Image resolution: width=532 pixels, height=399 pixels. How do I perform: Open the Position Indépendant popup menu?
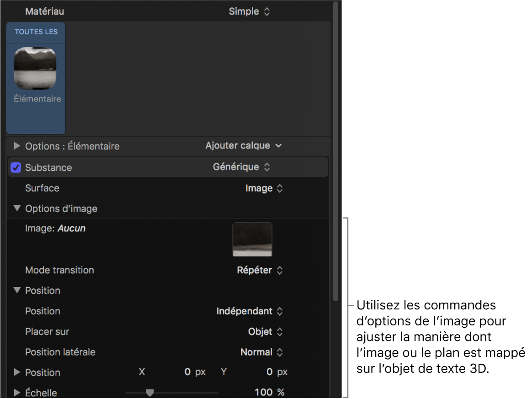coord(250,311)
